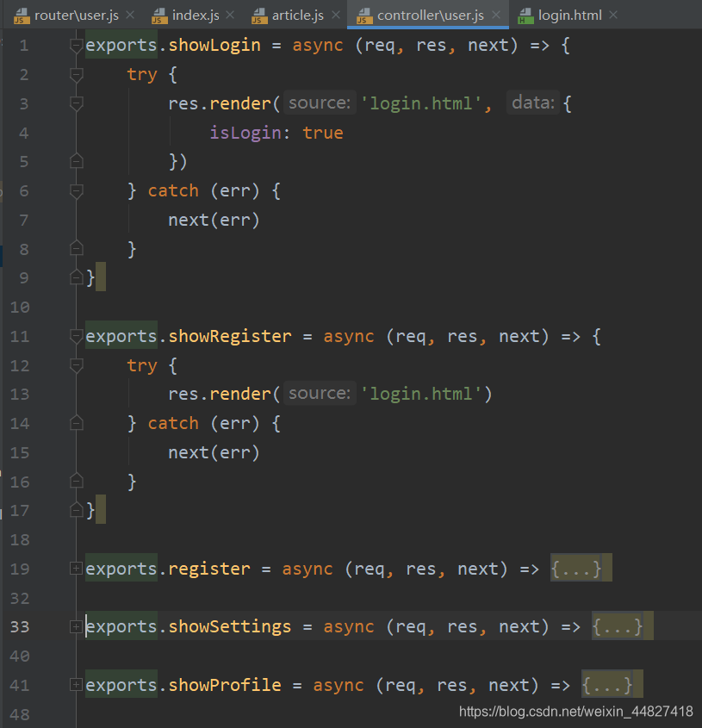Click the {...} placeholder on the showSettings line

(618, 627)
